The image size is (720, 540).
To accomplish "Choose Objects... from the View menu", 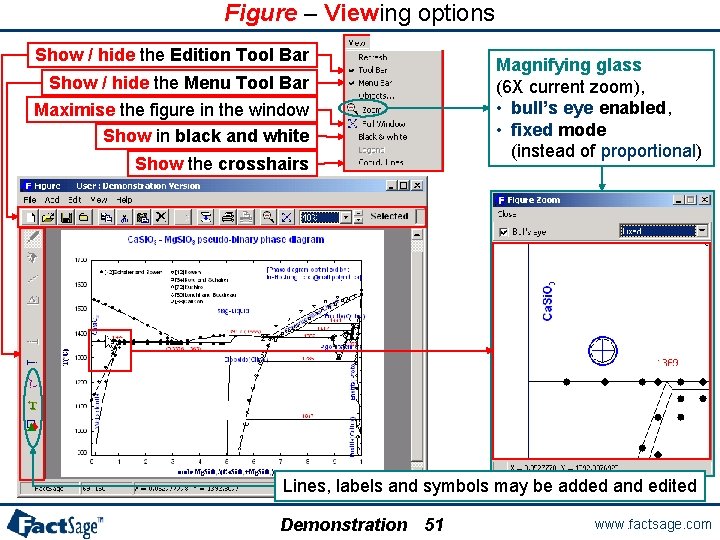I will [x=376, y=96].
